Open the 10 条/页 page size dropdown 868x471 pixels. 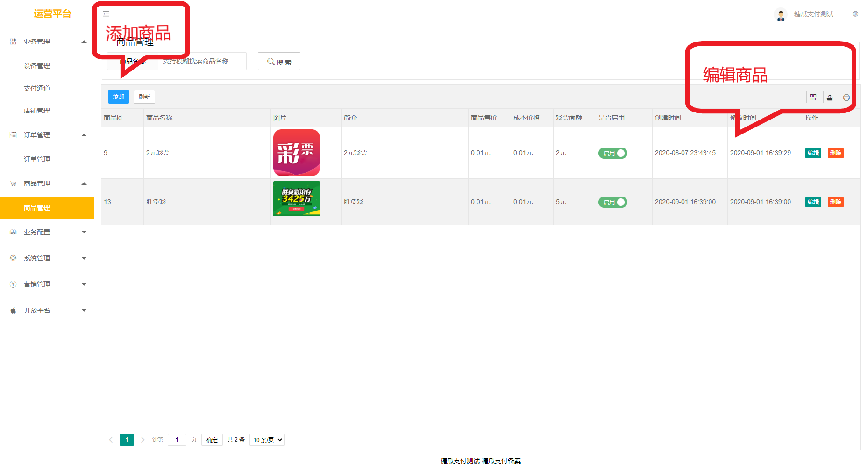click(267, 440)
